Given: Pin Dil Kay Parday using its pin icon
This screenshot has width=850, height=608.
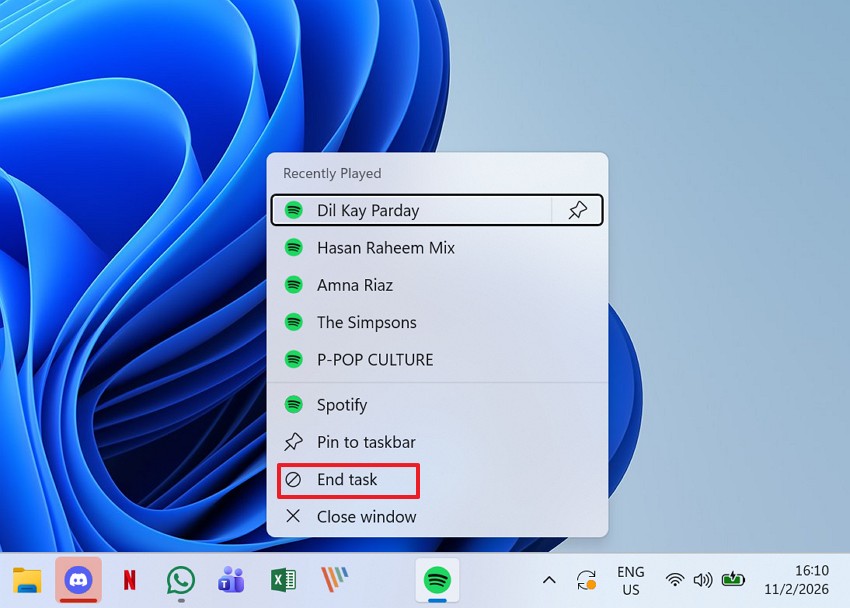Looking at the screenshot, I should click(x=577, y=210).
